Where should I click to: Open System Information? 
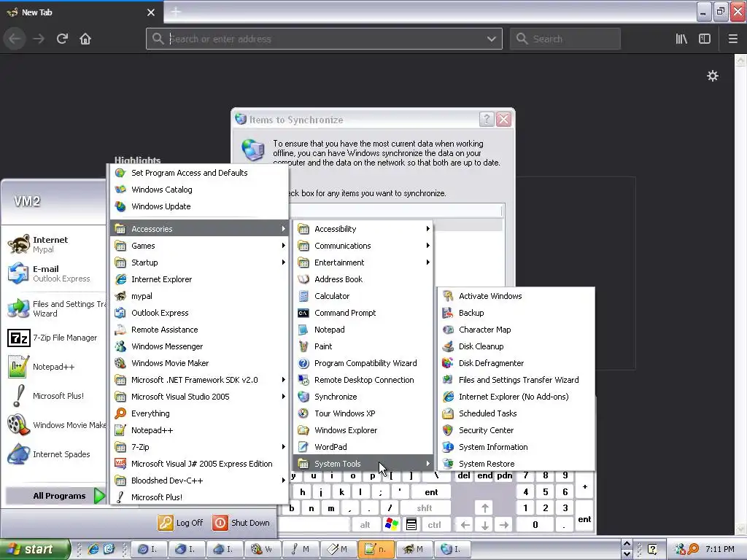[516, 447]
